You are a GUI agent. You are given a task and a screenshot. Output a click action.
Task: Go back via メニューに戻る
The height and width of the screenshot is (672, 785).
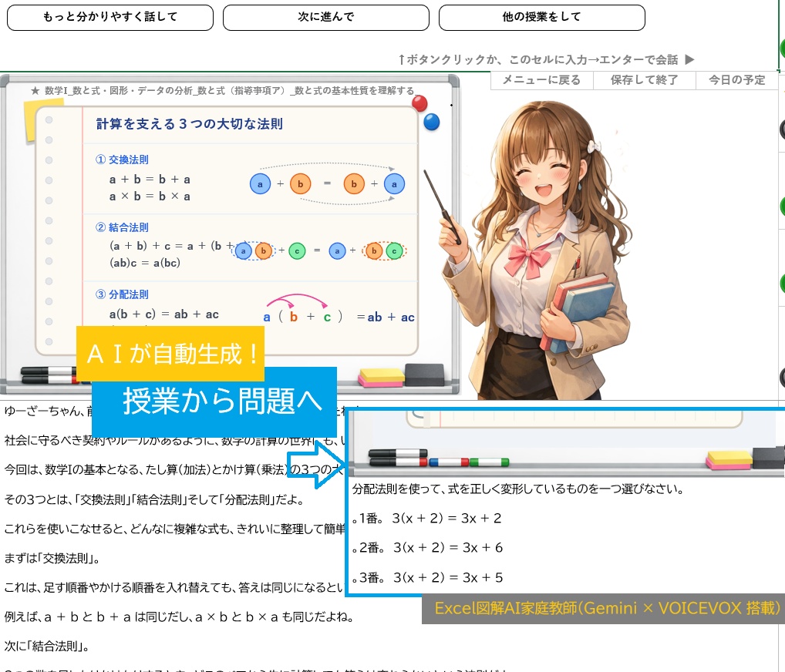pyautogui.click(x=541, y=80)
